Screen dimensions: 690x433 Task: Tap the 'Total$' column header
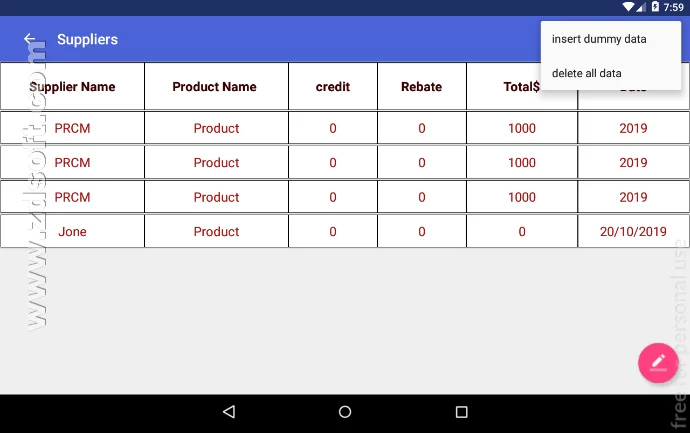[521, 86]
